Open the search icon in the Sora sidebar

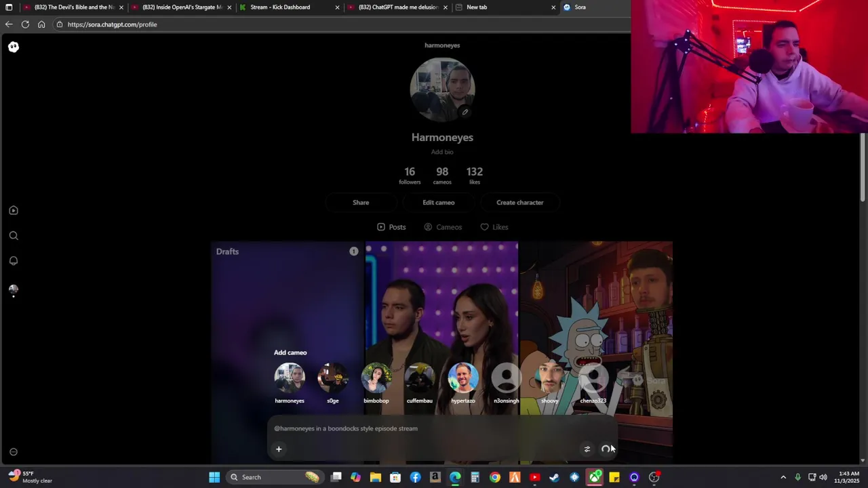pyautogui.click(x=14, y=236)
